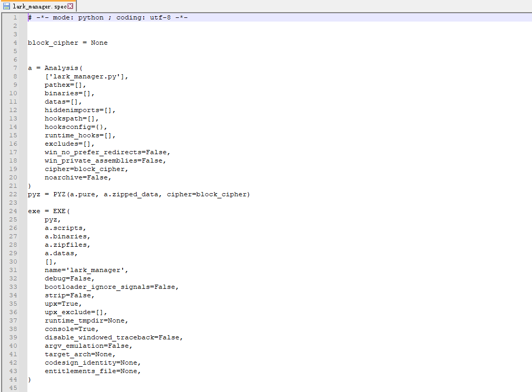Click line number 1 in the gutter
The width and height of the screenshot is (532, 392).
point(15,17)
